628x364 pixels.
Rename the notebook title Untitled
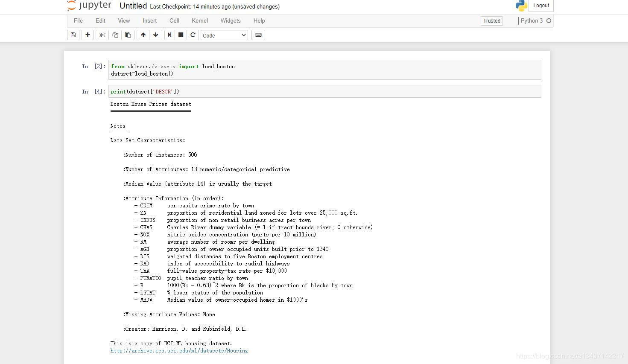(133, 6)
